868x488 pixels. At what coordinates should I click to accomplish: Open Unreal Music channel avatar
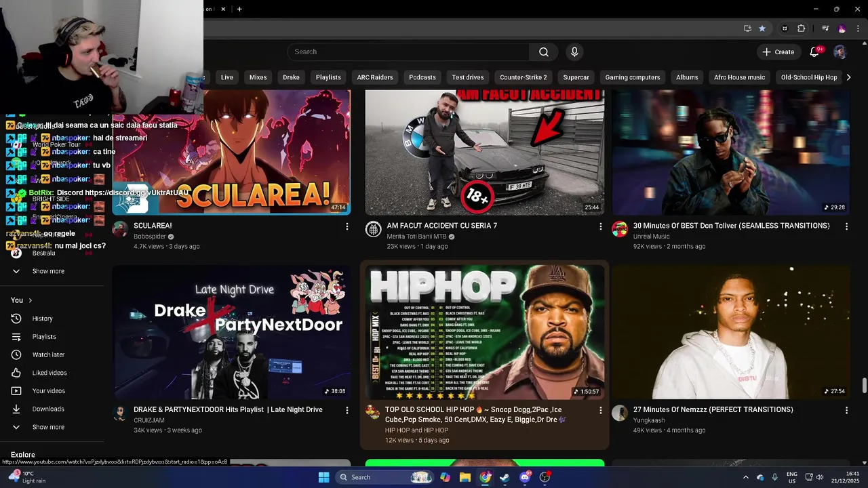(x=620, y=229)
